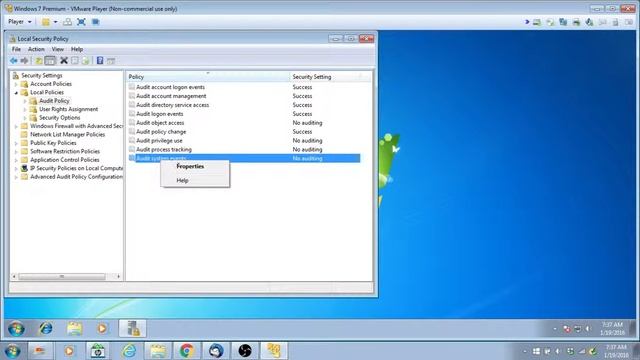
Task: Open Internet Explorer in guest taskbar
Action: tap(45, 328)
